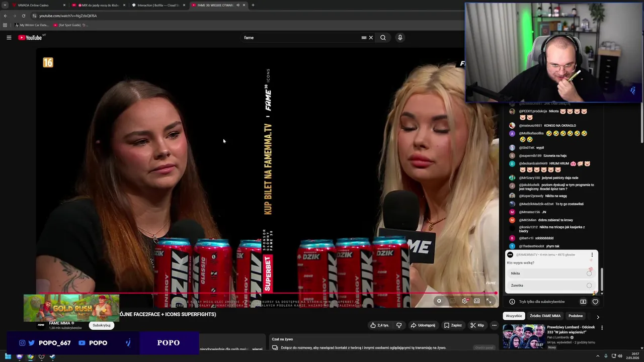Click the Otwórz panel chat button
This screenshot has width=644, height=362.
coord(484,347)
